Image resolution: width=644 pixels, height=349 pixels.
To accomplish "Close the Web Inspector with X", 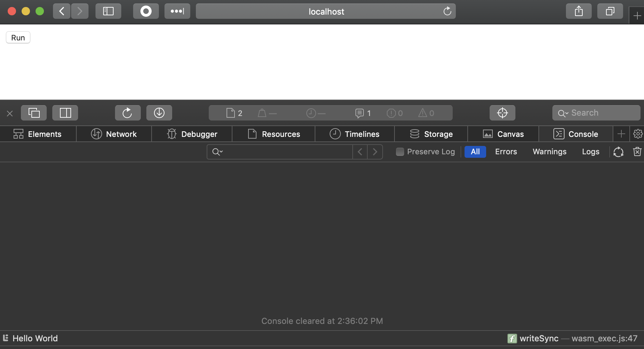I will 10,113.
